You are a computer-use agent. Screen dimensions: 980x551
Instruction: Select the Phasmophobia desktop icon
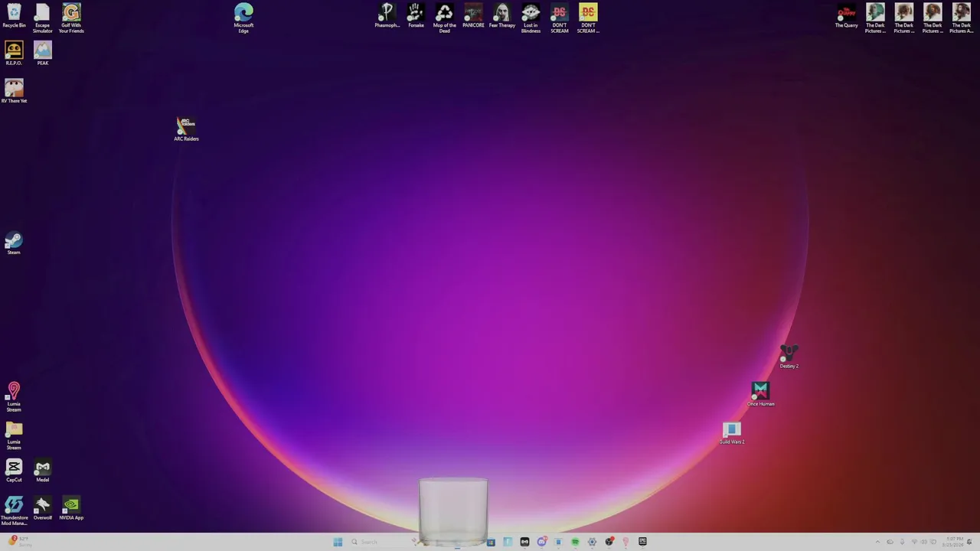pos(387,16)
